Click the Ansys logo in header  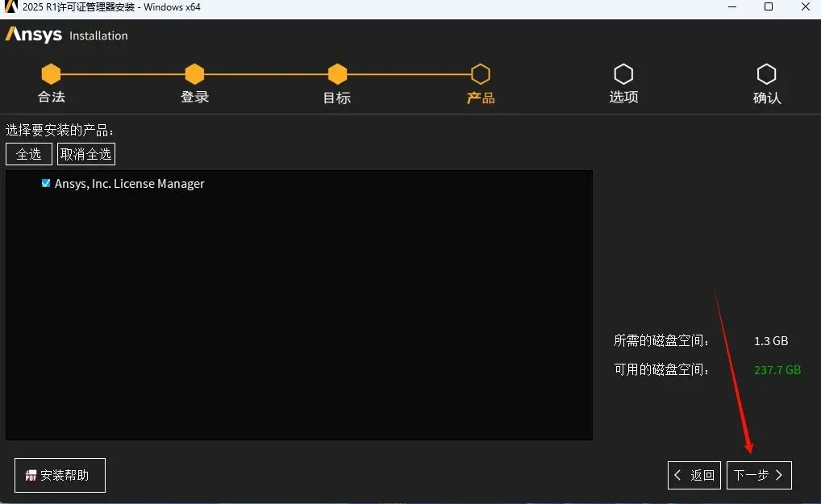click(34, 35)
